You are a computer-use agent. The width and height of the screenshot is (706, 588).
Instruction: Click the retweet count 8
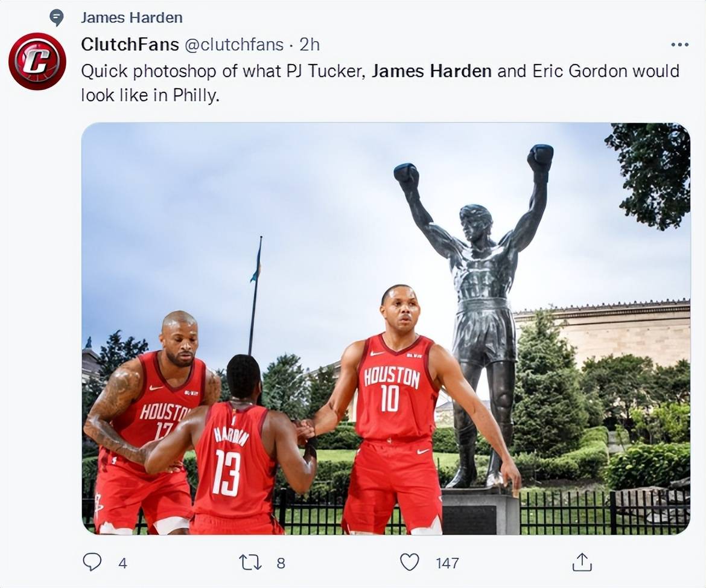[281, 563]
